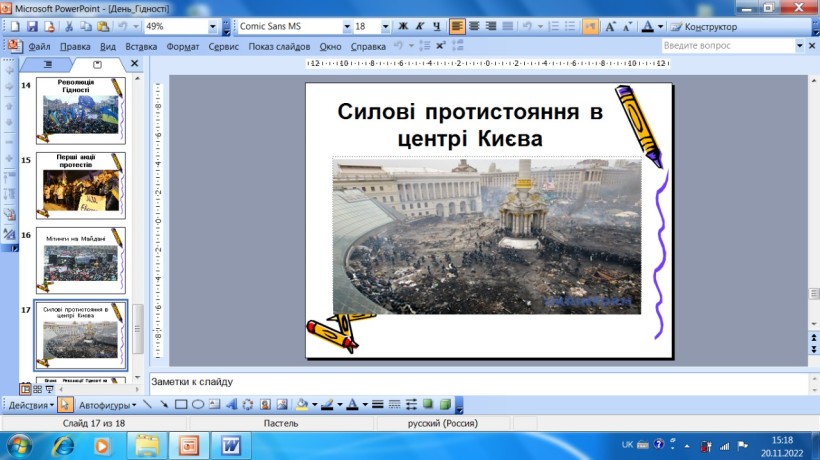Viewport: 820px width, 460px height.
Task: Cut the selection with scissors icon
Action: click(x=69, y=27)
